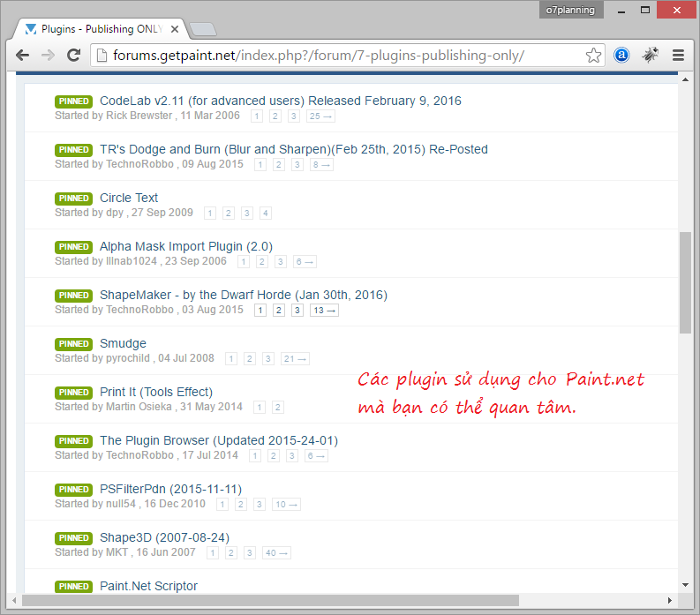The width and height of the screenshot is (700, 615).
Task: Open ShapeMaker by the Dwarf Horde topic
Action: tap(244, 295)
